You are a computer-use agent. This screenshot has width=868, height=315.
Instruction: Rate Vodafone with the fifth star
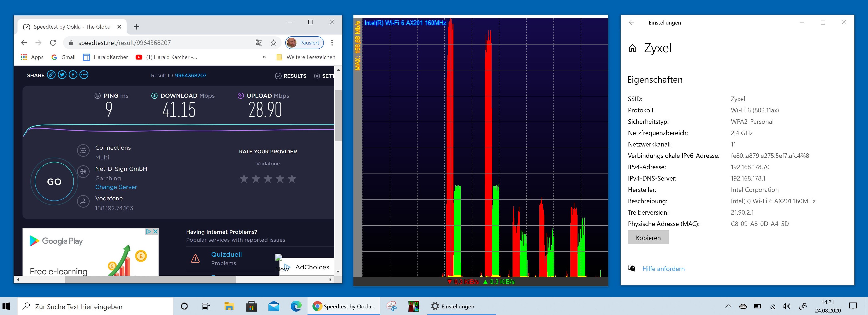tap(292, 179)
